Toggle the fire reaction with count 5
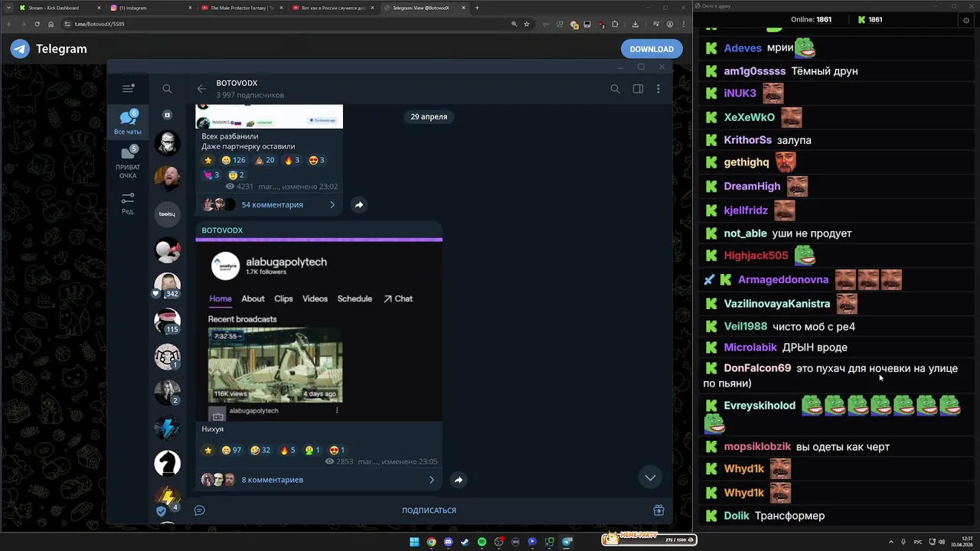This screenshot has height=551, width=980. click(x=288, y=450)
